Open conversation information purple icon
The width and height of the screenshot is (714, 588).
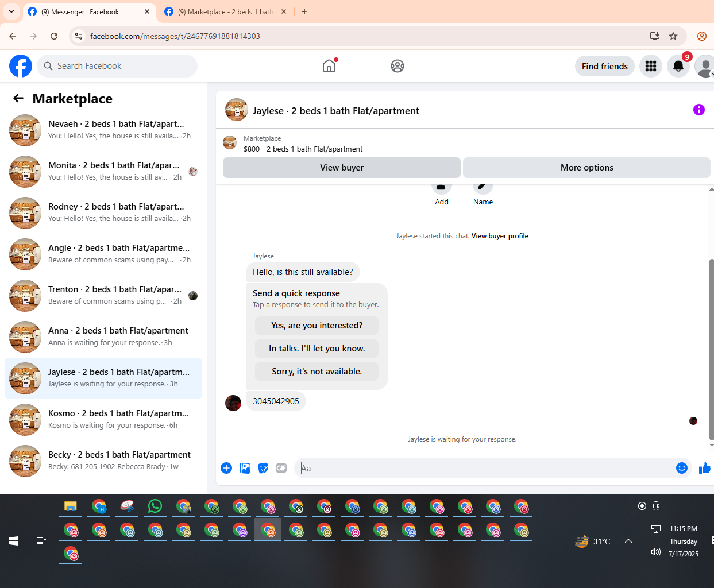pos(699,110)
